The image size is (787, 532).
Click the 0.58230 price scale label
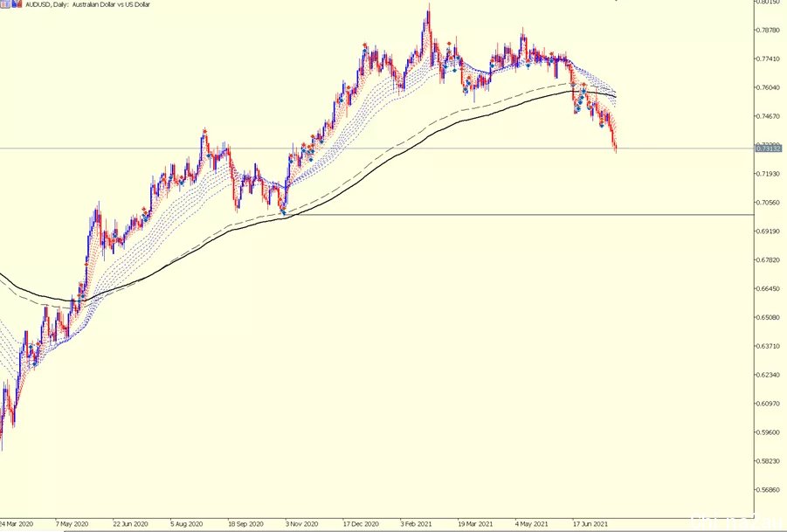(769, 461)
